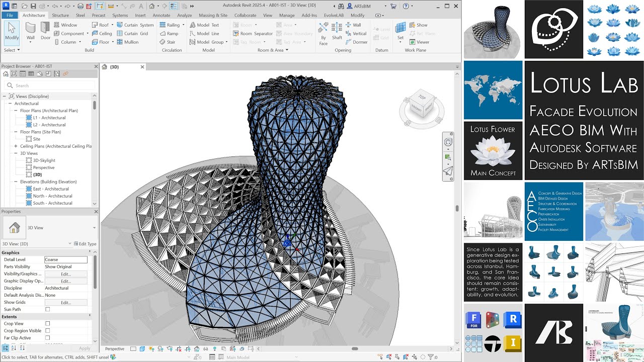The image size is (644, 362).
Task: Select the Ramp tool
Action: (168, 34)
